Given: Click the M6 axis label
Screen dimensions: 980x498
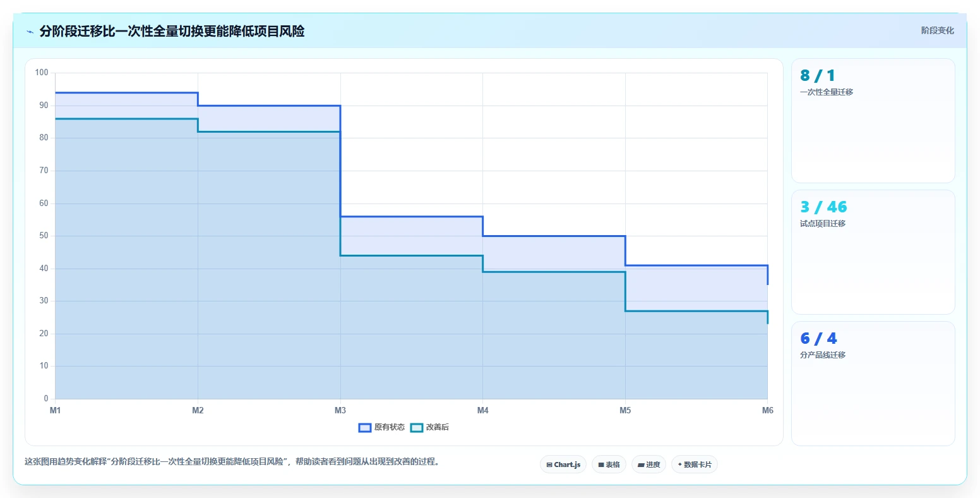Looking at the screenshot, I should (768, 411).
